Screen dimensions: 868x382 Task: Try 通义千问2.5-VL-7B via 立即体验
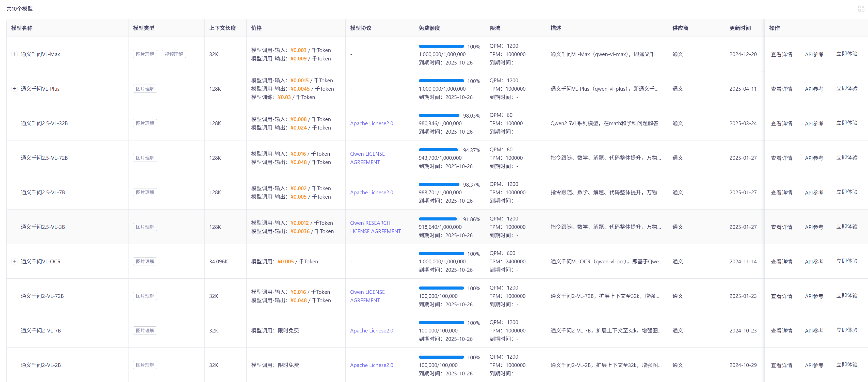[x=846, y=192]
